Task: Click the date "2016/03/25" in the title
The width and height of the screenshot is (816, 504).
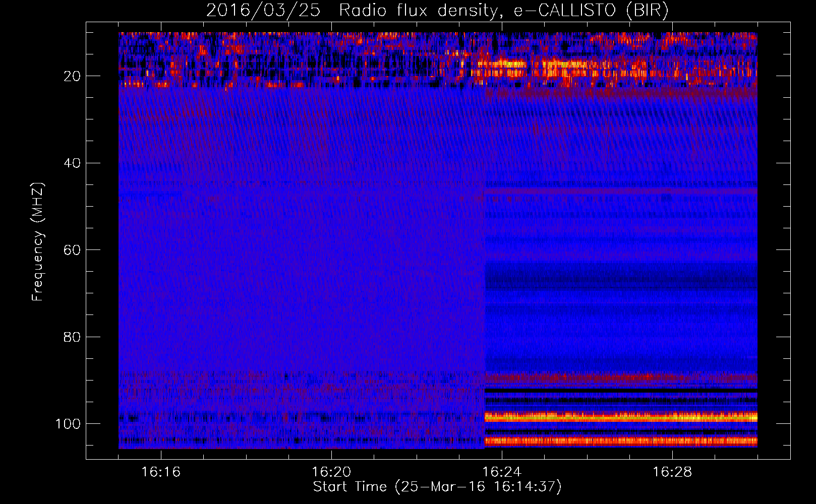Action: click(263, 10)
